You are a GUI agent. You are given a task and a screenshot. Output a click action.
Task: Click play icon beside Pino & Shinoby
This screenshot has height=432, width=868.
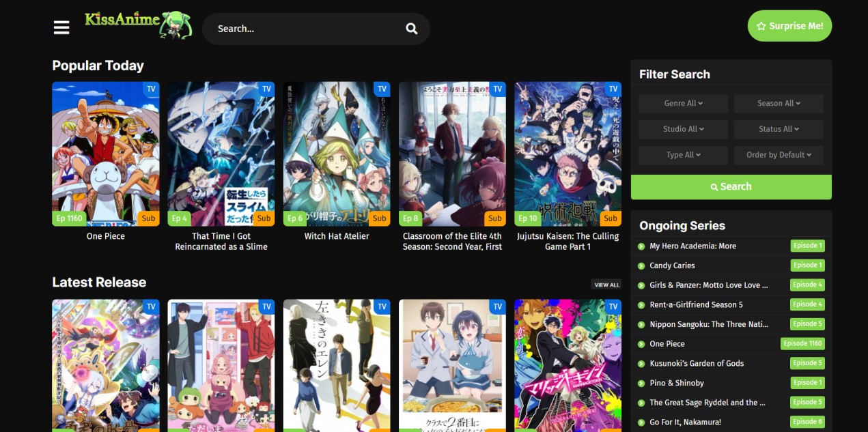(x=641, y=384)
